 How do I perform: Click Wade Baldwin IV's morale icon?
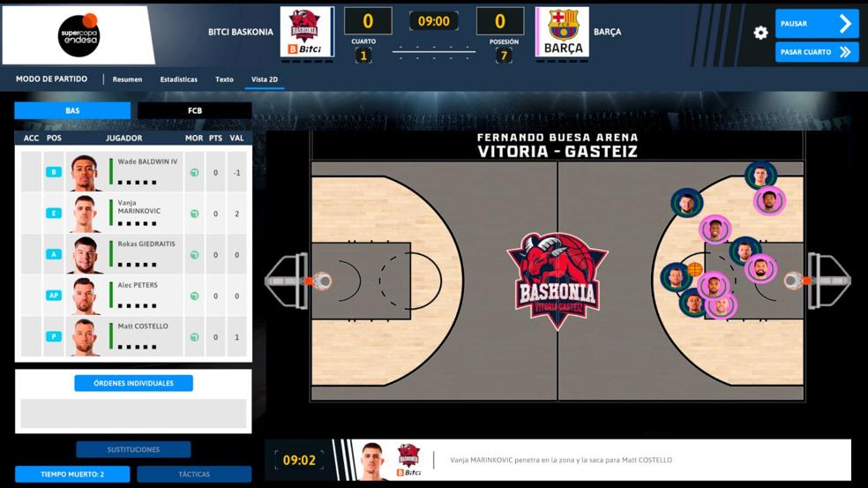[x=194, y=173]
